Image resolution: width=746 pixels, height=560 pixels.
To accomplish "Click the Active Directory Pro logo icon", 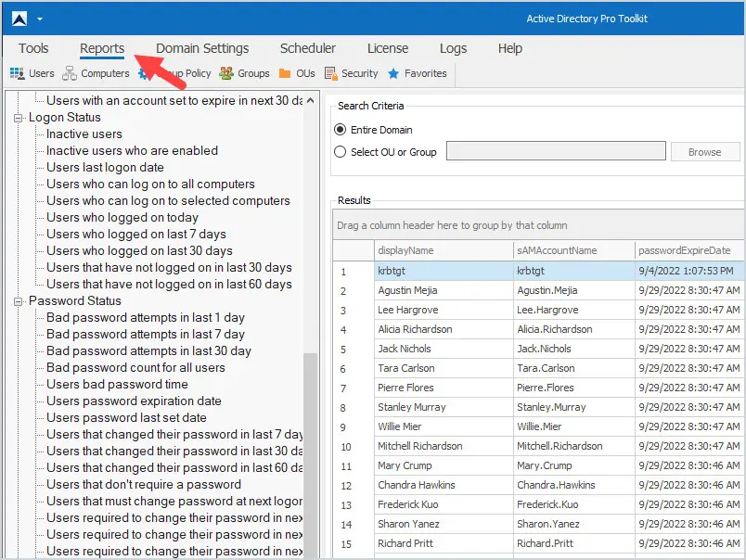I will pyautogui.click(x=19, y=19).
